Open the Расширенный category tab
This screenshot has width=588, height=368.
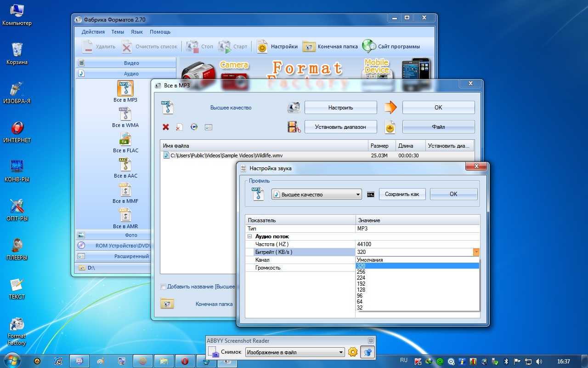pos(113,256)
